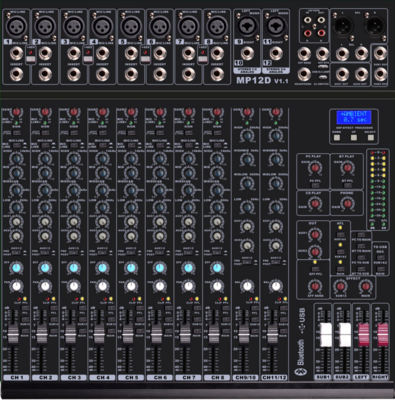Toggle the TO USB REC MAIN switch
395x400 pixels.
(380, 269)
